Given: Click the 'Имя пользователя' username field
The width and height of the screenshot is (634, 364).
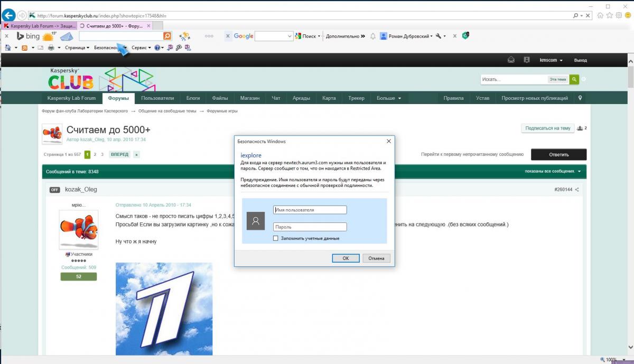Looking at the screenshot, I should click(310, 210).
